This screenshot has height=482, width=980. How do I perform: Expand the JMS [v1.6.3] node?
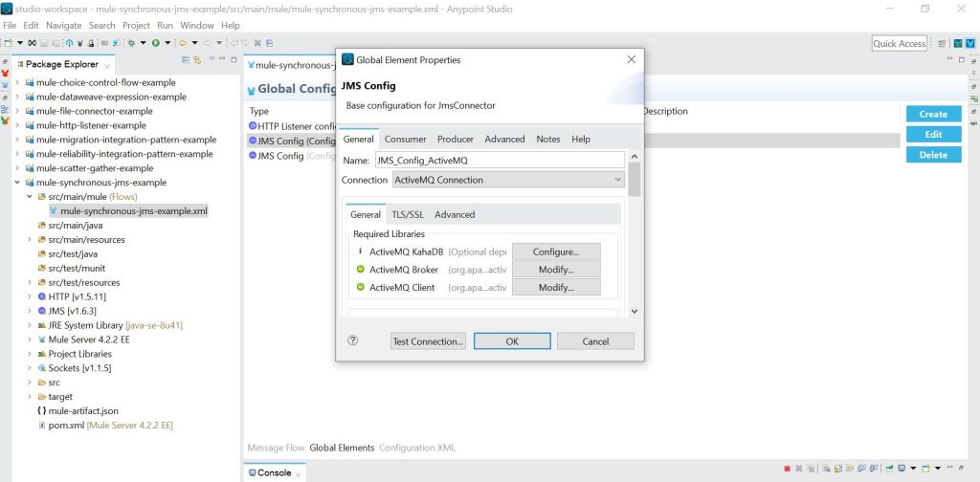(x=30, y=311)
